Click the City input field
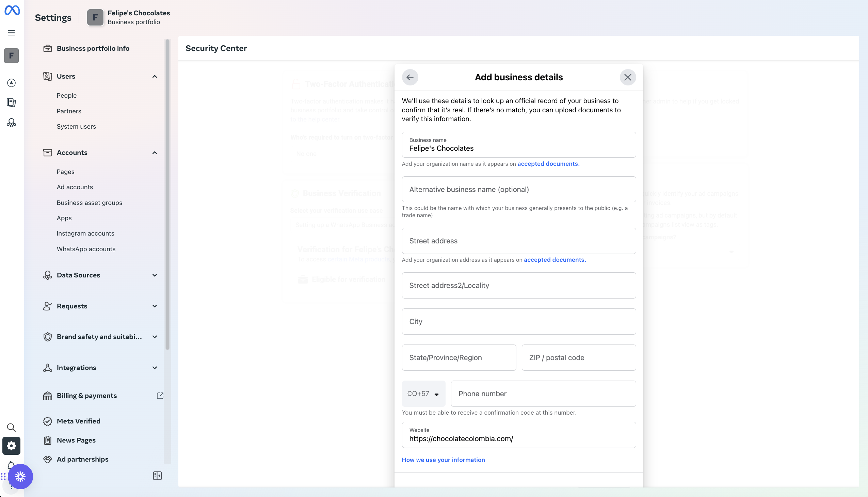868x497 pixels. pos(518,322)
